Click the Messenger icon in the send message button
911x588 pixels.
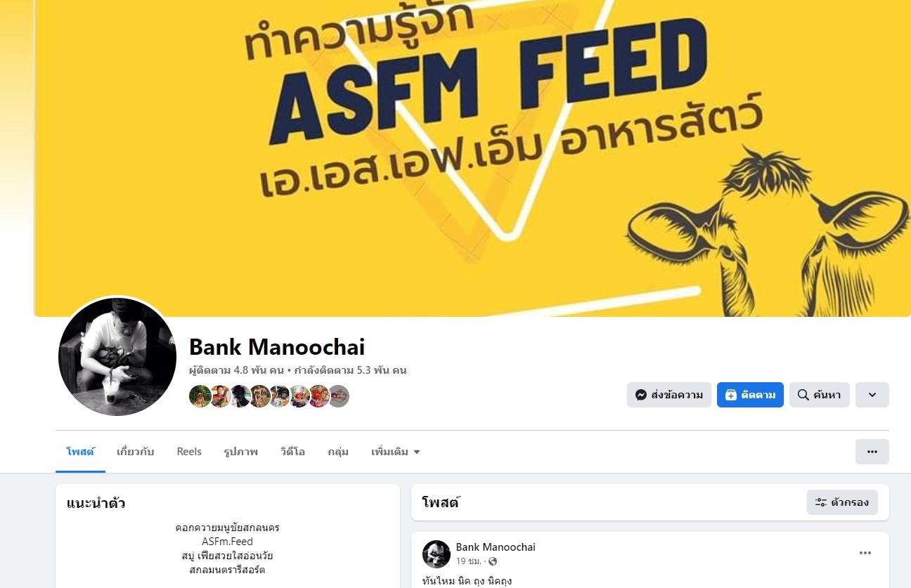[641, 395]
